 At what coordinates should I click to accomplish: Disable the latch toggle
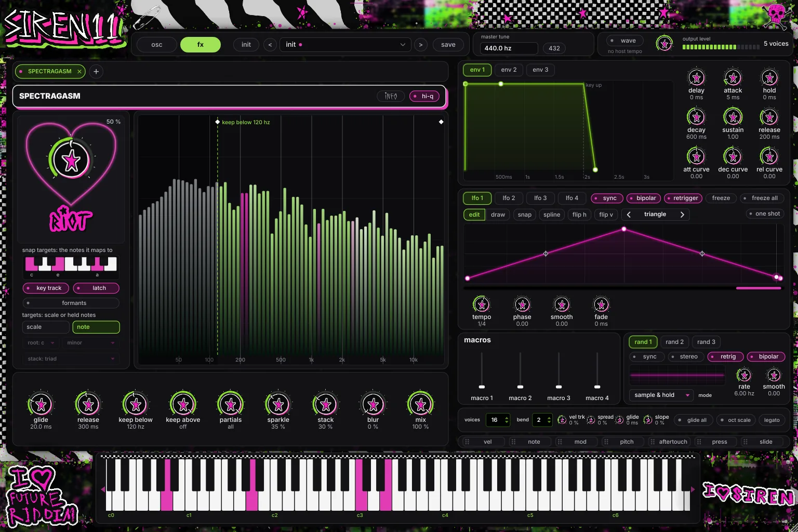pos(96,288)
